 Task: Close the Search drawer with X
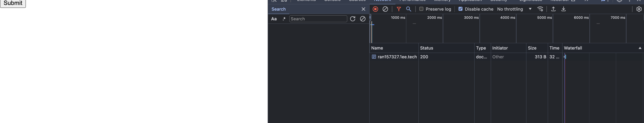(363, 9)
